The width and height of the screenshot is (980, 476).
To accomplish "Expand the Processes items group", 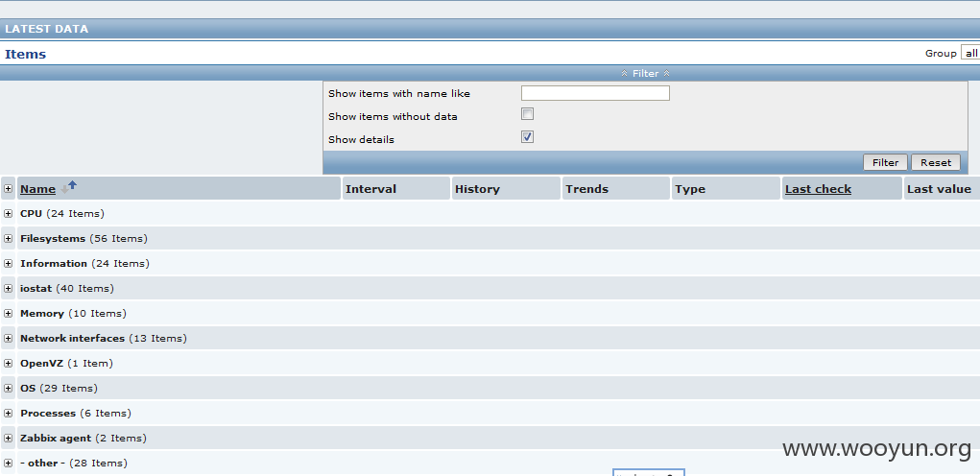I will (x=8, y=414).
